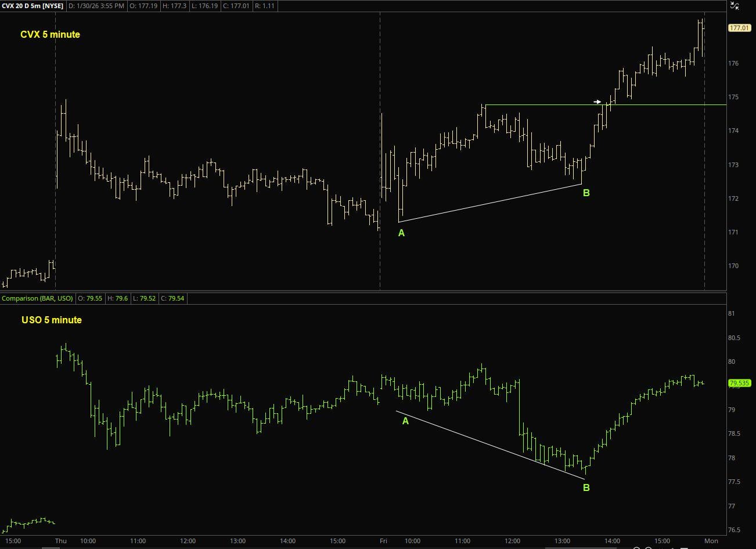756x549 pixels.
Task: Click the 177.01 CVX last price bubble
Action: point(739,28)
